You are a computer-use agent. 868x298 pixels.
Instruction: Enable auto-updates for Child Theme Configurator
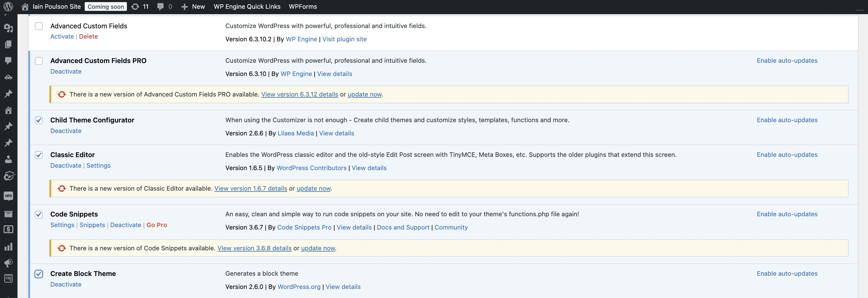coord(787,120)
